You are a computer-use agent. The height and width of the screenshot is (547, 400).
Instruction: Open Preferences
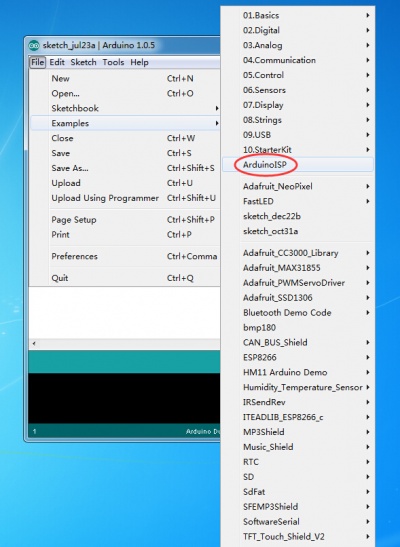click(125, 256)
